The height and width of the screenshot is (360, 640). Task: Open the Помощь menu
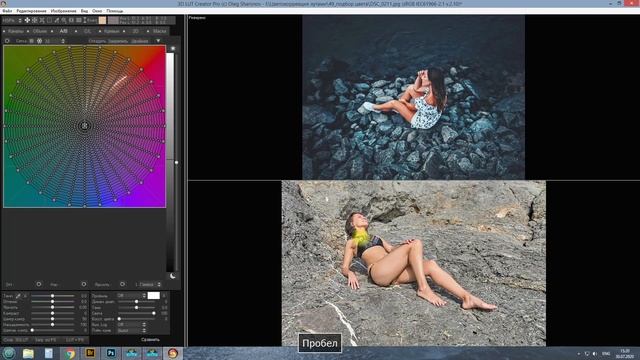114,11
